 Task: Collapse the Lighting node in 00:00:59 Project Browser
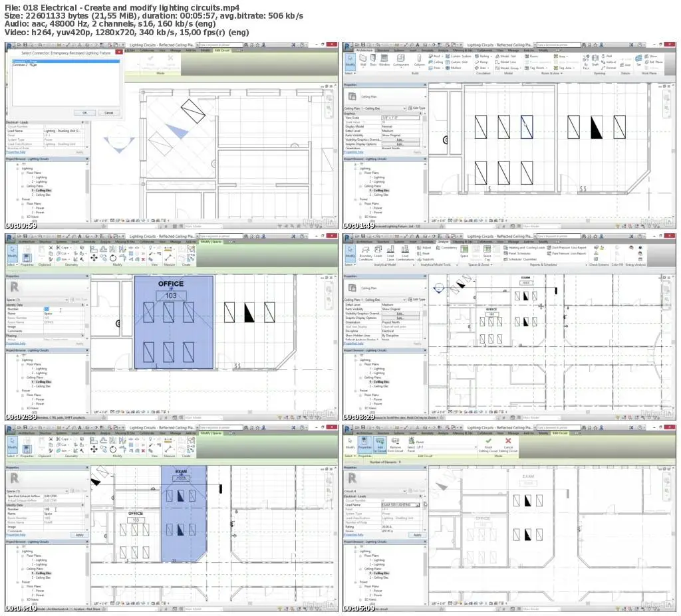(18, 168)
